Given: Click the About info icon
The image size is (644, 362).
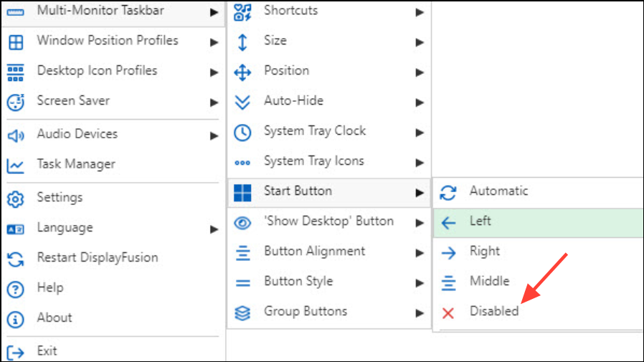Looking at the screenshot, I should [x=15, y=319].
